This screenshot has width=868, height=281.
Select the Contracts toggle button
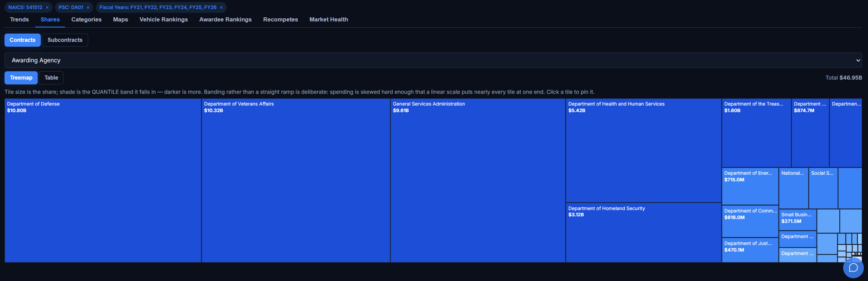coord(22,40)
